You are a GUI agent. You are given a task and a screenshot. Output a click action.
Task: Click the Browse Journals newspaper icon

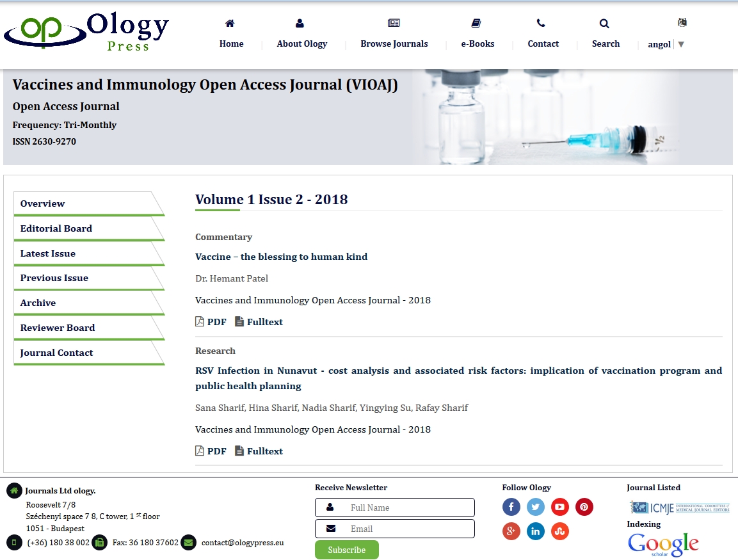(394, 22)
